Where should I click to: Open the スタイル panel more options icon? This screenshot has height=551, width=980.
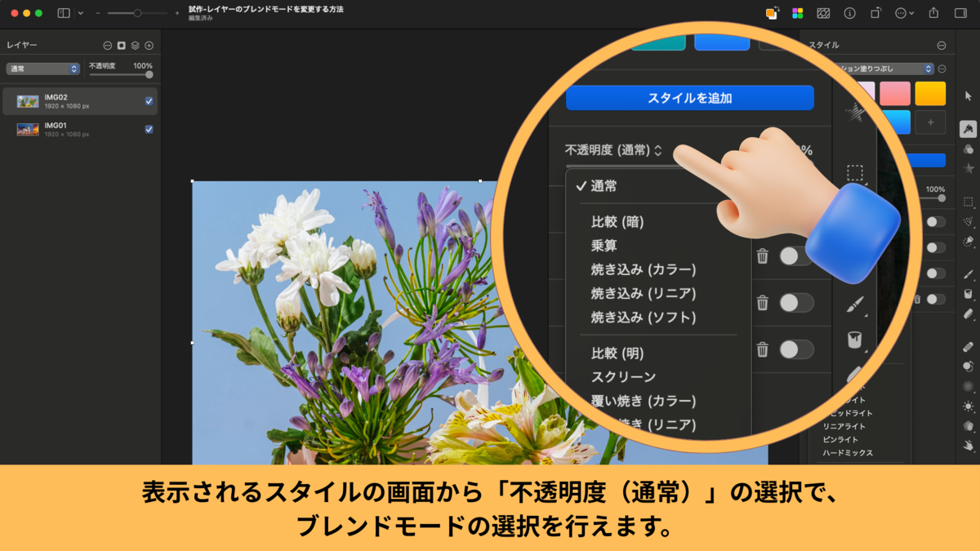coord(942,46)
